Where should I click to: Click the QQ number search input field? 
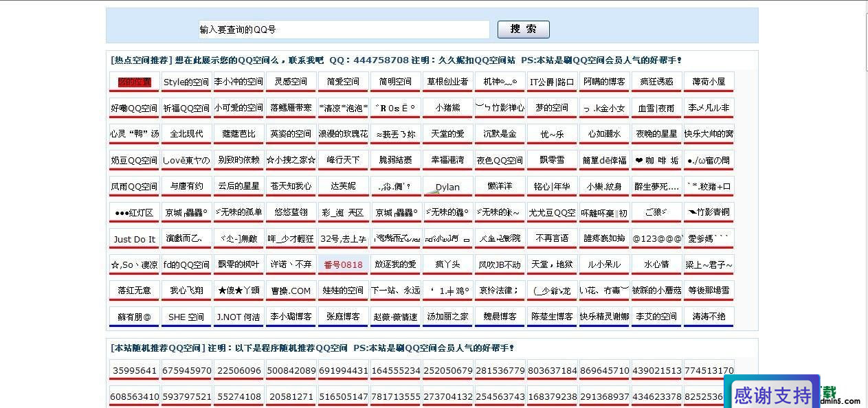click(344, 30)
